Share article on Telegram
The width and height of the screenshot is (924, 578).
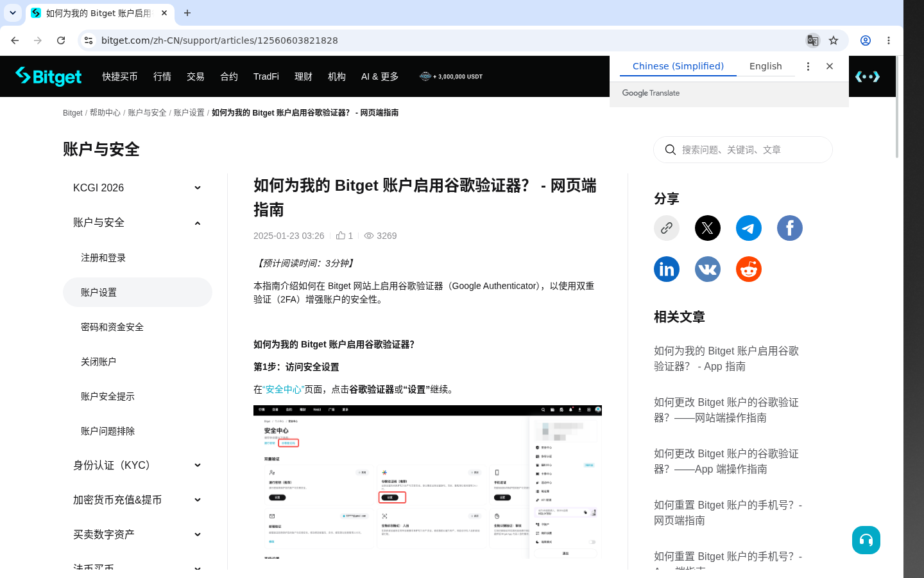point(749,228)
